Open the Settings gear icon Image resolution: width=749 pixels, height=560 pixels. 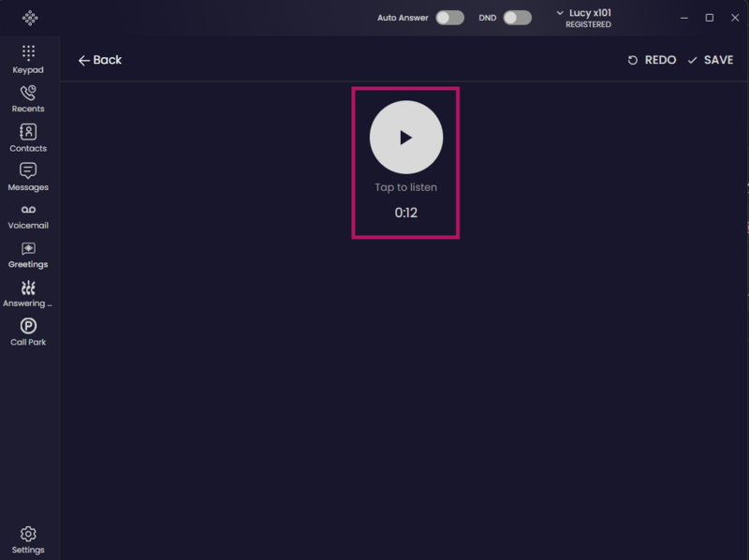pos(28,534)
